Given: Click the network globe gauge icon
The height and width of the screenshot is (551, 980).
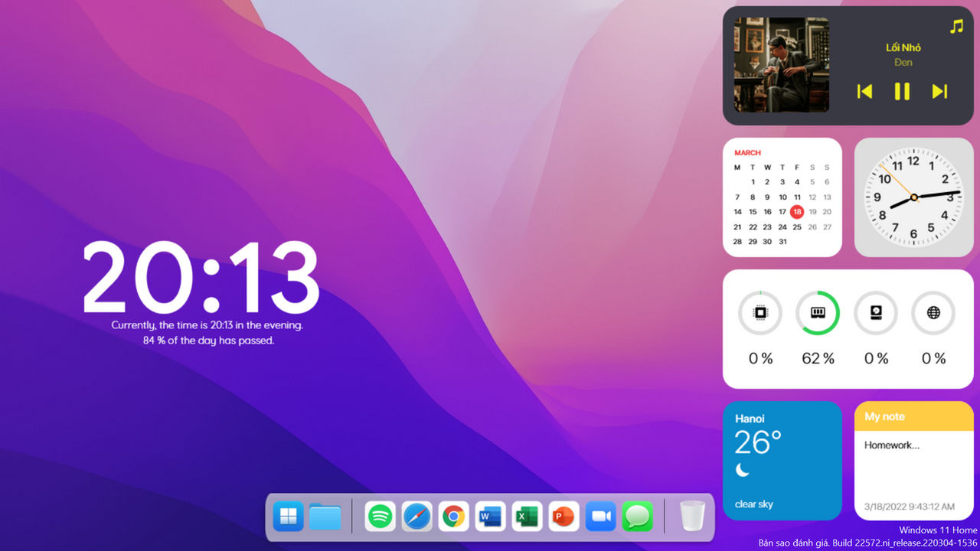Looking at the screenshot, I should [933, 312].
